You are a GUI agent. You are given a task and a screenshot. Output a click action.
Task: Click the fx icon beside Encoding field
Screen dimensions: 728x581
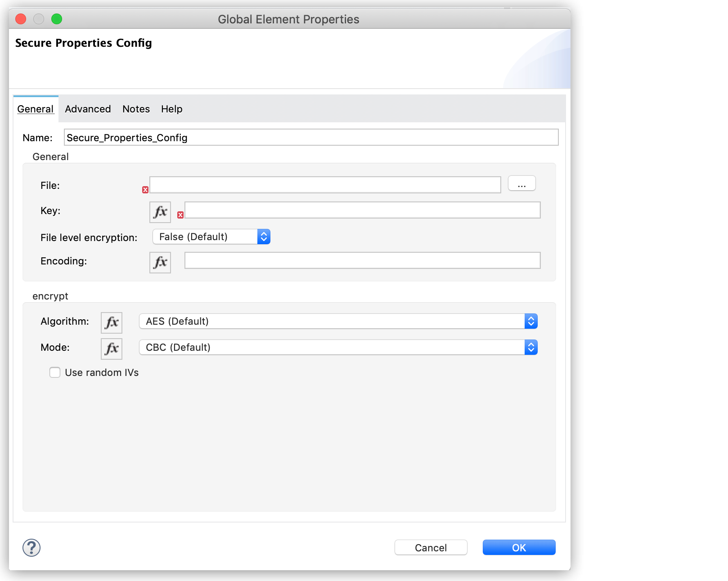[160, 262]
